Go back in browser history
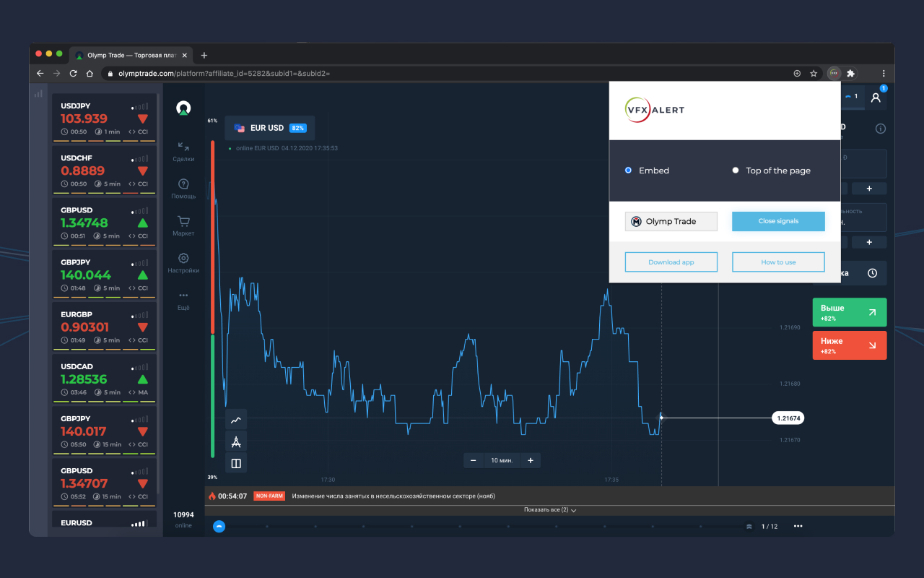 40,73
